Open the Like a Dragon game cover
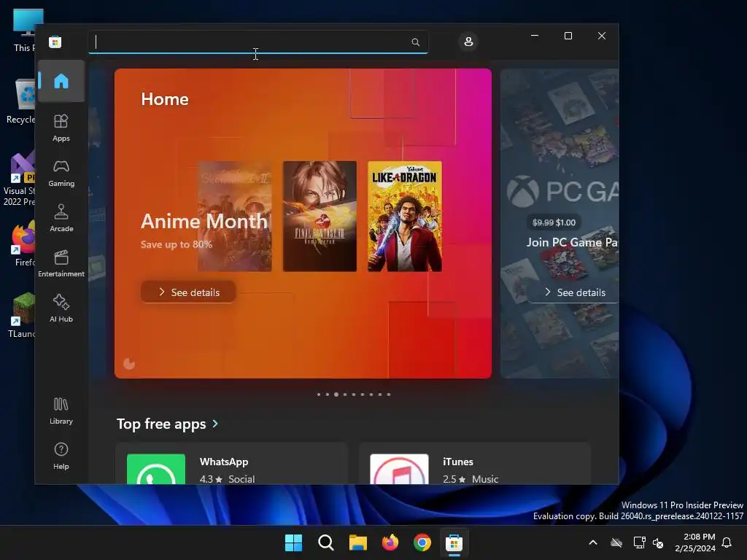 coord(405,216)
